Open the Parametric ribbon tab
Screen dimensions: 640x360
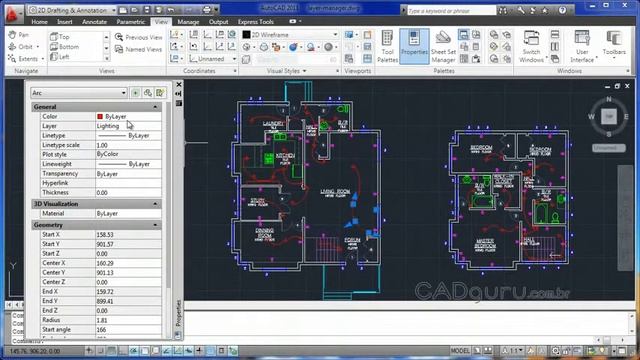tap(130, 22)
